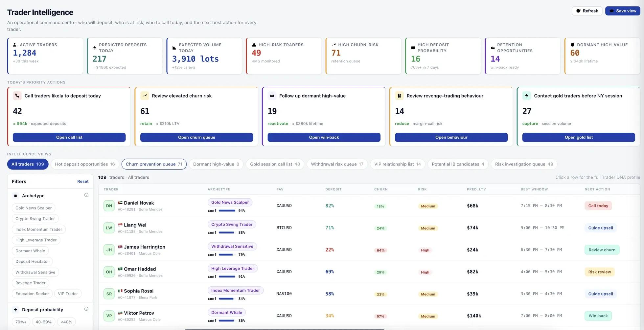Click Risk review action for Omar Haddad
The image size is (644, 330).
click(x=600, y=272)
